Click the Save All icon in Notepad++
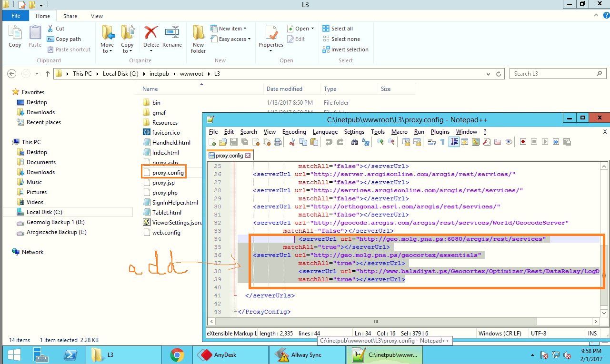610x364 pixels. 244,142
